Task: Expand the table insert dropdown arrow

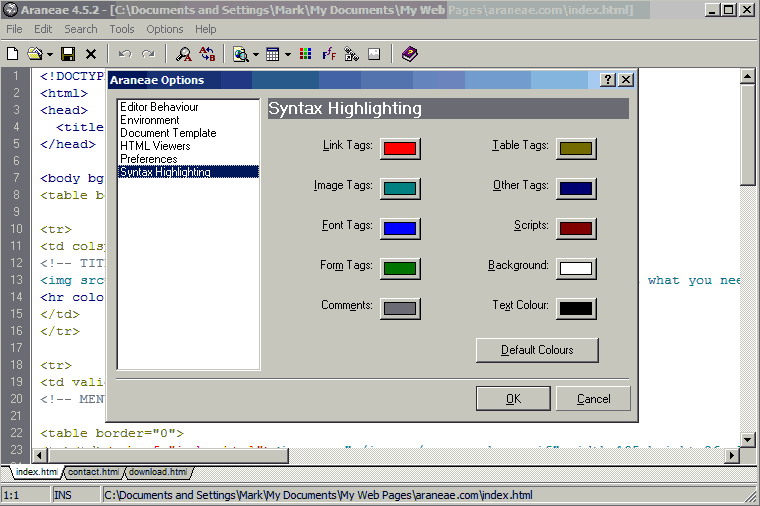Action: click(287, 54)
